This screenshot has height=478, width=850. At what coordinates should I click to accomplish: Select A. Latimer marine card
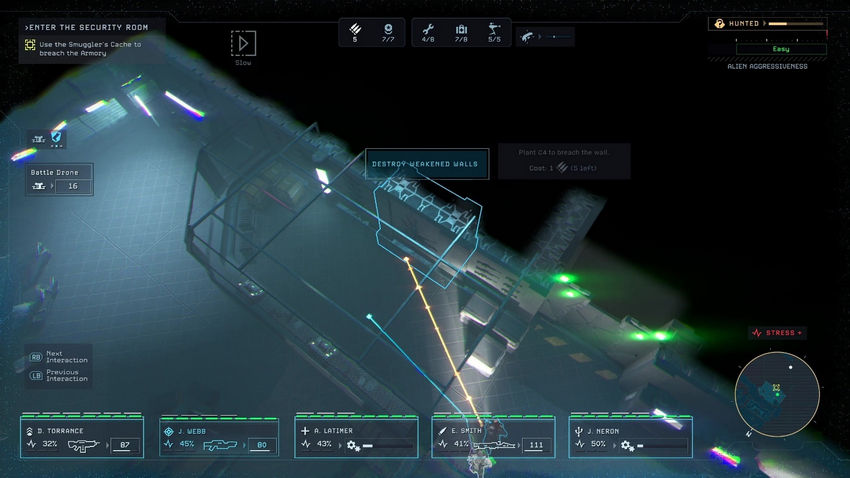point(356,437)
